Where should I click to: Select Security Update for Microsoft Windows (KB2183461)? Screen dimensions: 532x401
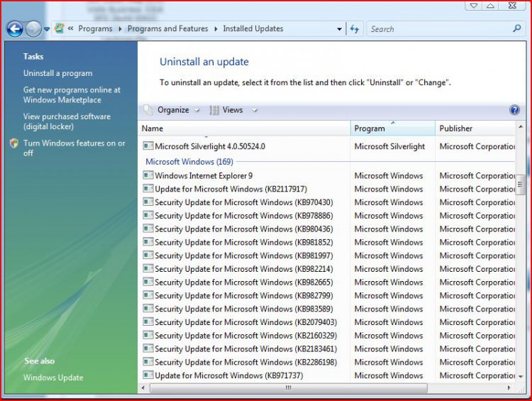[245, 348]
